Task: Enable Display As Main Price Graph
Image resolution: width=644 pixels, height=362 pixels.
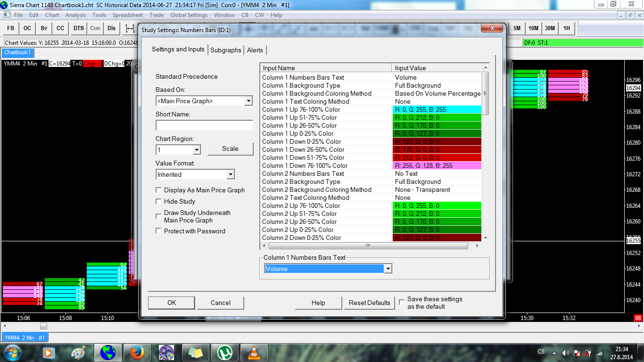Action: [159, 190]
